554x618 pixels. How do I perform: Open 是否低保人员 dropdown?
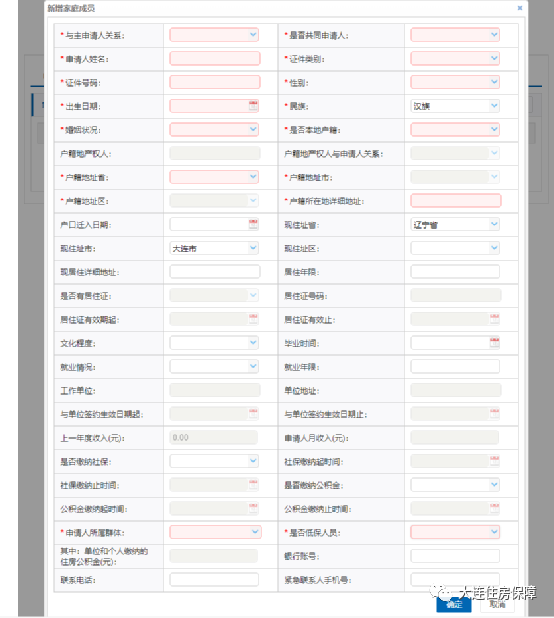(455, 532)
